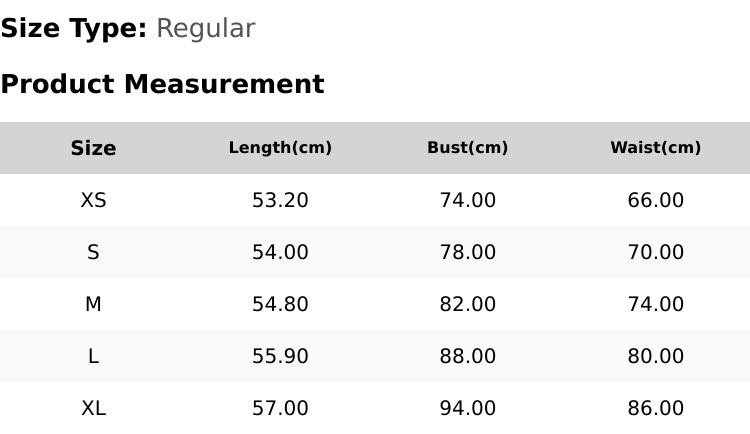Click the 78.00 bust value

coord(468,252)
